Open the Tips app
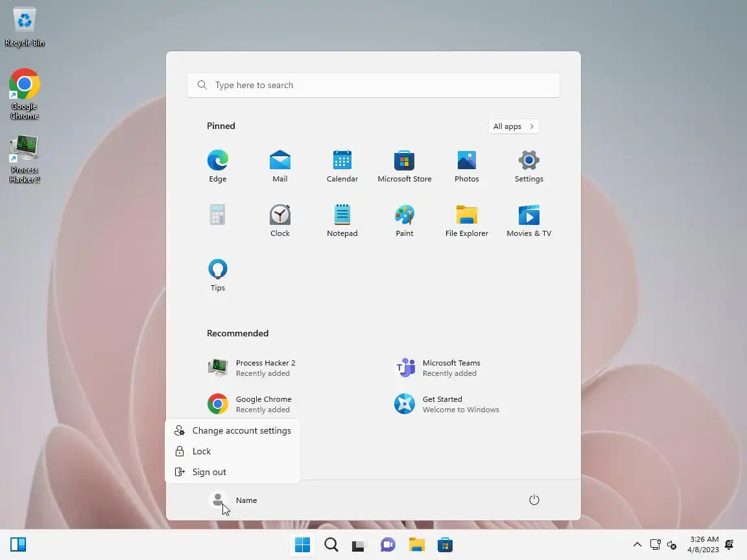Screen dimensions: 747x560 218,275
